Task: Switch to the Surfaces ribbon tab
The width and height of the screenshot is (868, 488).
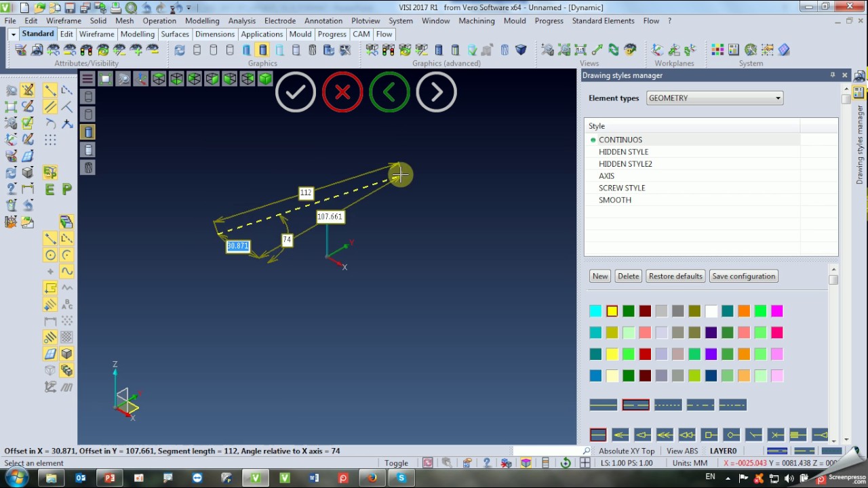Action: (x=175, y=34)
